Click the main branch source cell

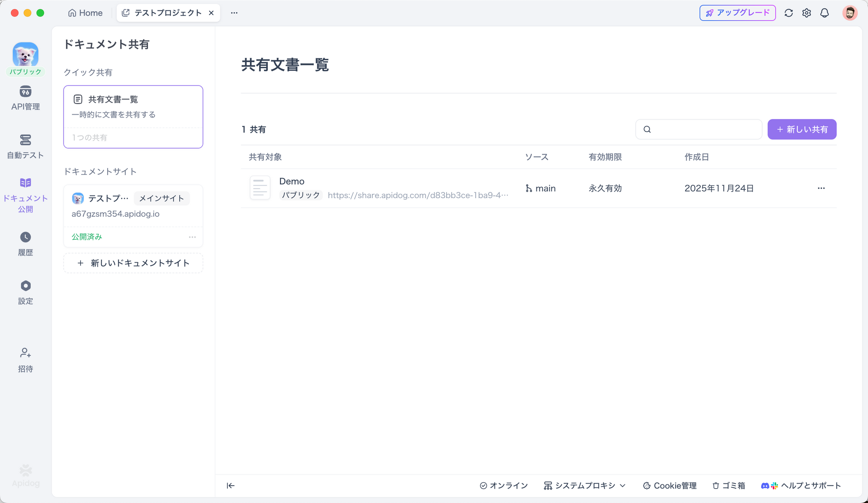pyautogui.click(x=540, y=189)
